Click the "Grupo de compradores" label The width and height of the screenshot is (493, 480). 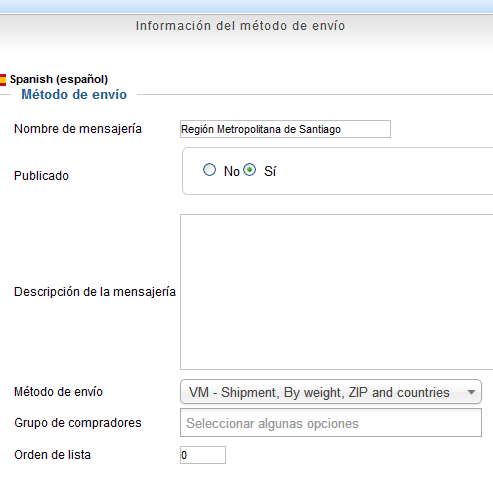pos(78,423)
